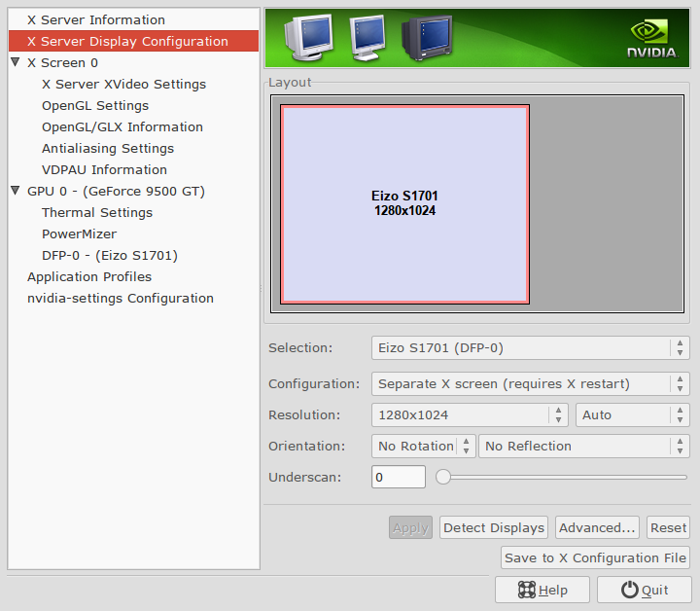Click the Apply button

pyautogui.click(x=410, y=527)
